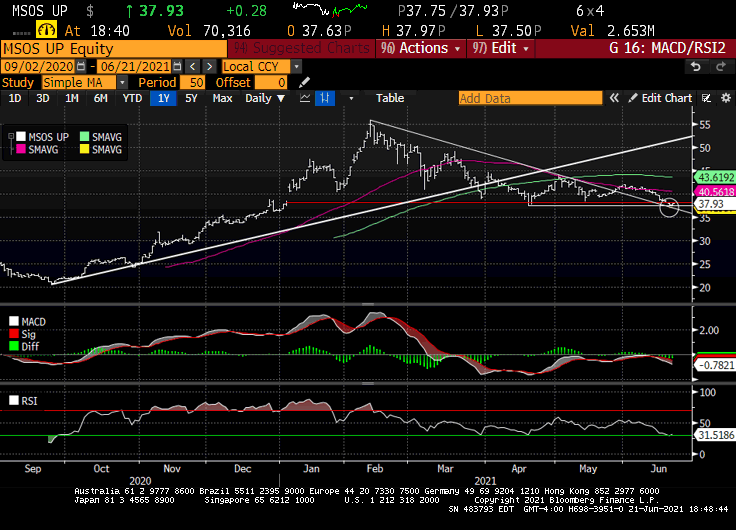Screen dimensions: 736x530
Task: Open the start date calendar picker icon
Action: pos(81,66)
